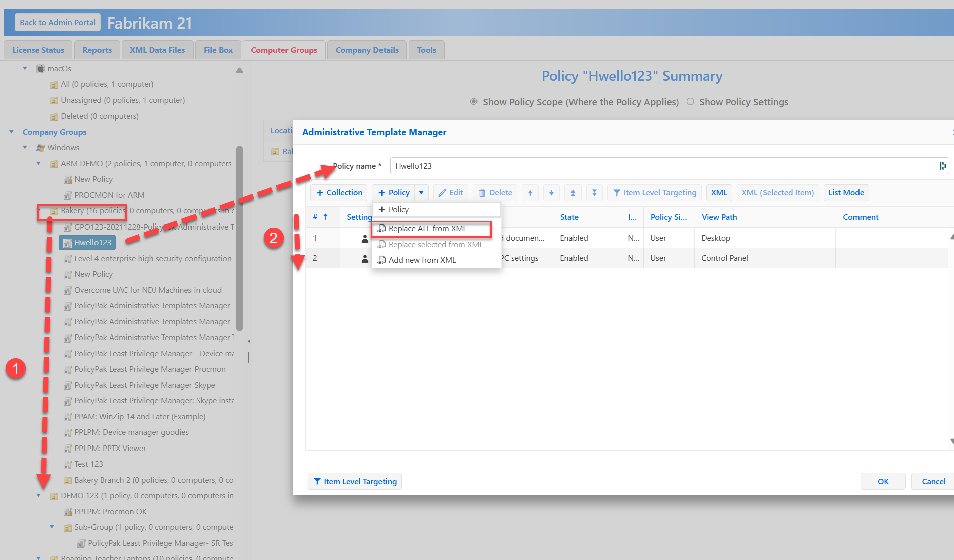Click the move to bottom arrow icon

(x=594, y=193)
